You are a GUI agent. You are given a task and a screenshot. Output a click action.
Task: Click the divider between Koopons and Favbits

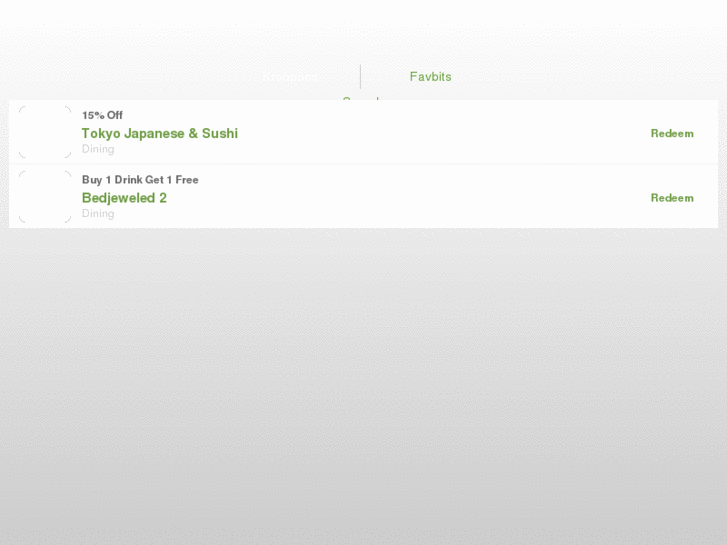(x=360, y=77)
